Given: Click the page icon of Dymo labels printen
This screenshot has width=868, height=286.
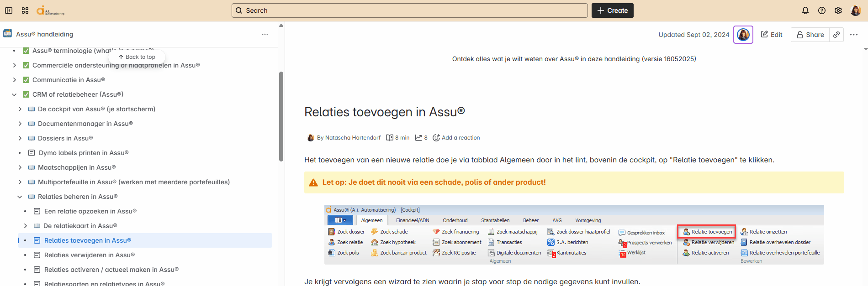Looking at the screenshot, I should pos(32,153).
